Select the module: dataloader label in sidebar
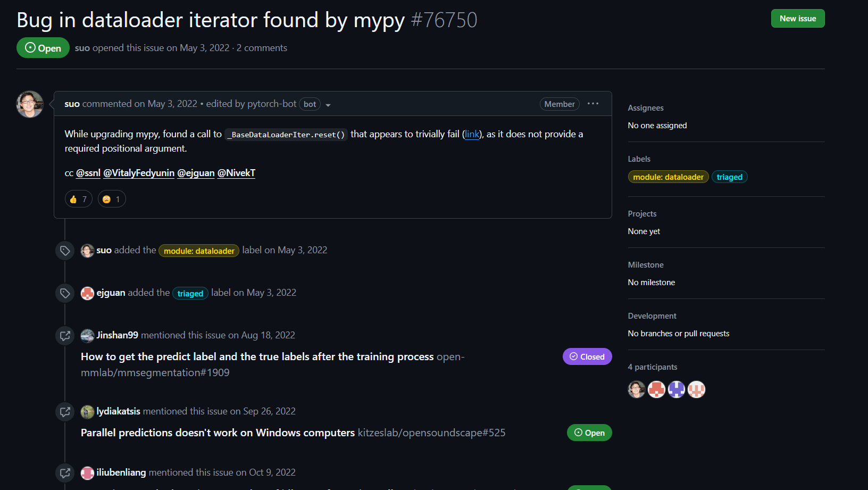Viewport: 868px width, 490px height. [x=668, y=177]
